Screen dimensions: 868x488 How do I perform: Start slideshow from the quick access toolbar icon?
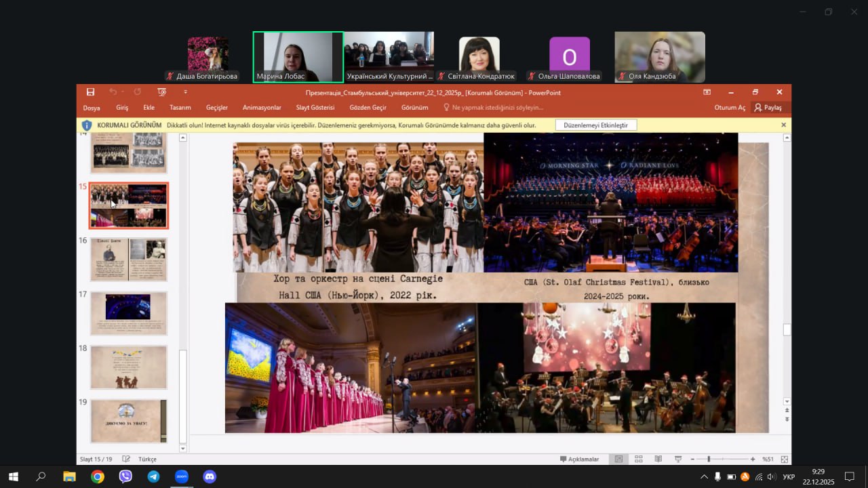(x=161, y=92)
